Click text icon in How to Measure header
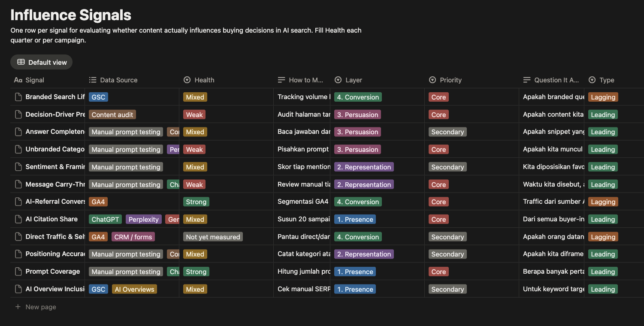The image size is (644, 326). [x=281, y=80]
